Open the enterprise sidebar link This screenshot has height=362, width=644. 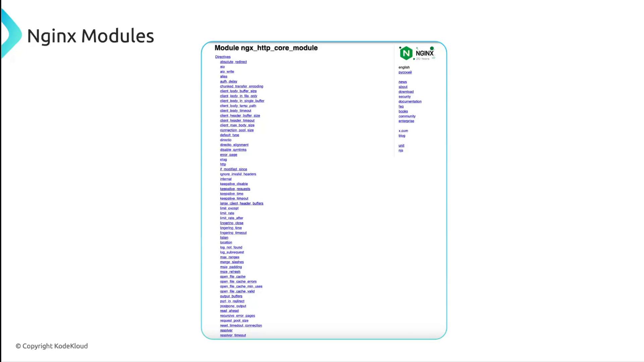tap(406, 121)
